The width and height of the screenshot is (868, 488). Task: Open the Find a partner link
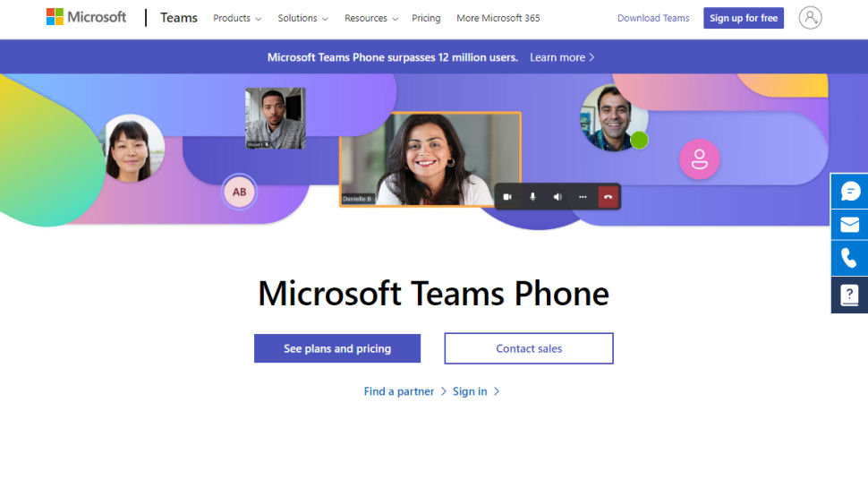[404, 391]
